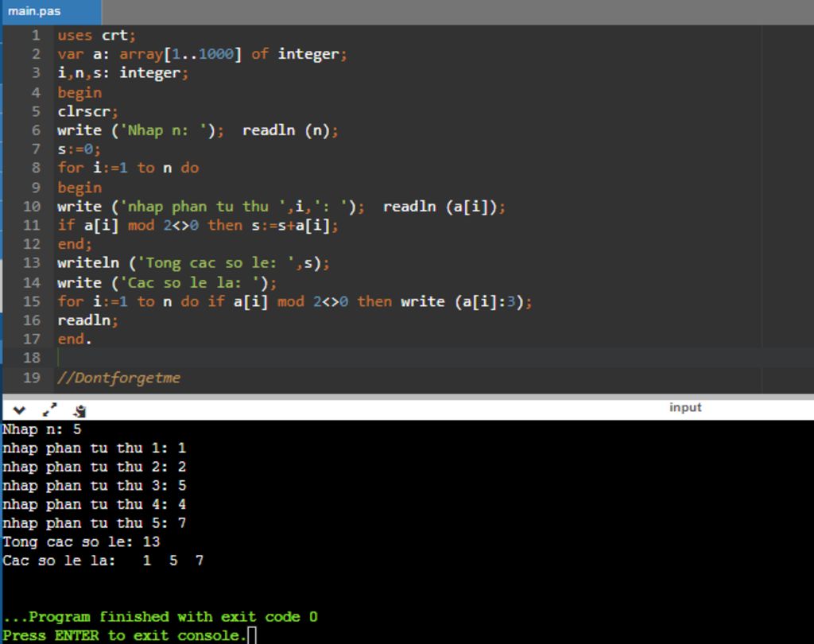Expand the console to fullscreen
Image resolution: width=814 pixels, height=644 pixels.
coord(49,410)
